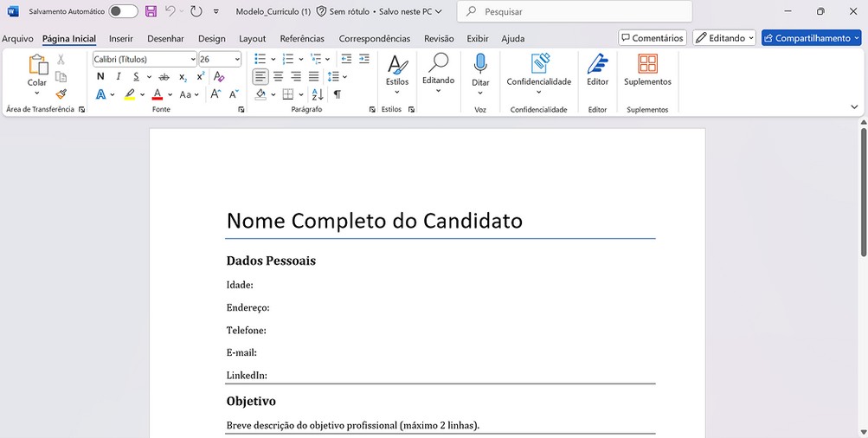Click the yellow text highlight color
Viewport: 868px width, 438px height.
[x=130, y=94]
